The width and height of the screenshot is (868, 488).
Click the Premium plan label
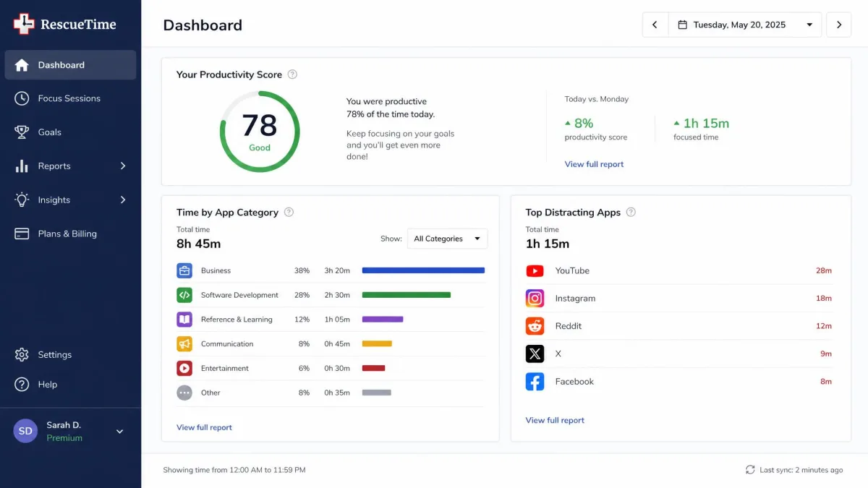(64, 438)
